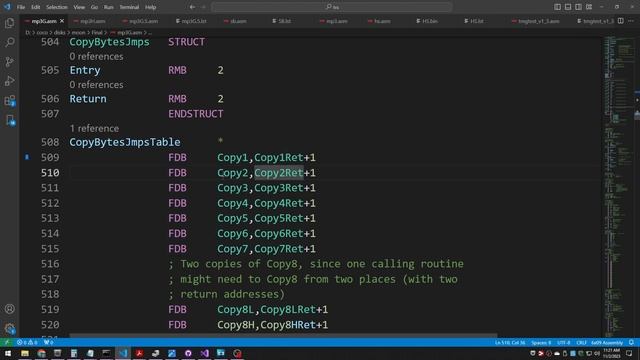The image size is (640, 360).
Task: Open the Edit menu
Action: pos(36,7)
